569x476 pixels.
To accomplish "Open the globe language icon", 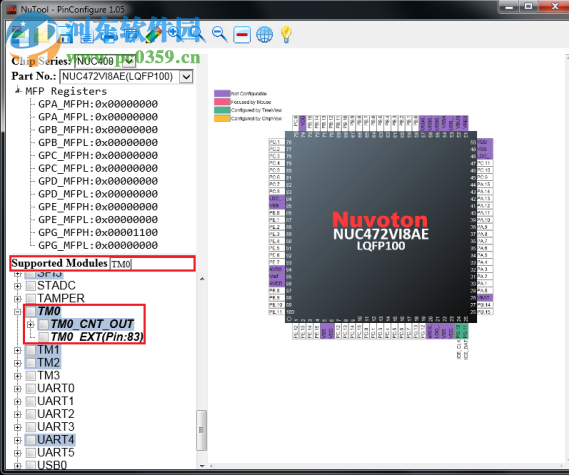I will point(264,35).
